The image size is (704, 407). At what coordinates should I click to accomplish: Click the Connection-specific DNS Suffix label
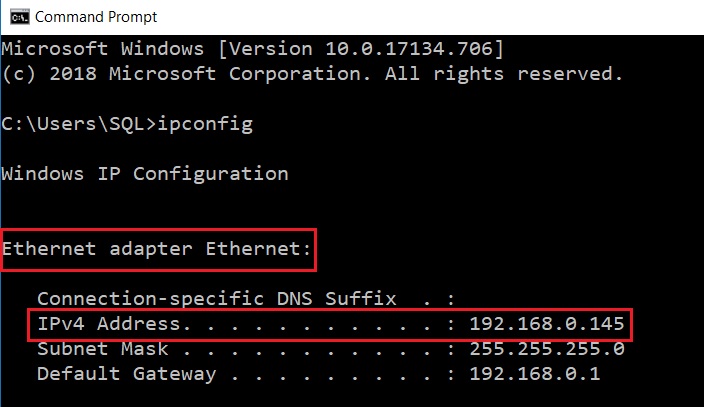click(x=216, y=298)
